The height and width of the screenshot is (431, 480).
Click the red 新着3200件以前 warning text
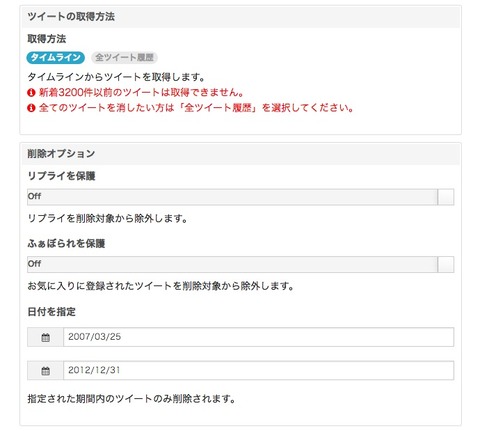[x=141, y=92]
